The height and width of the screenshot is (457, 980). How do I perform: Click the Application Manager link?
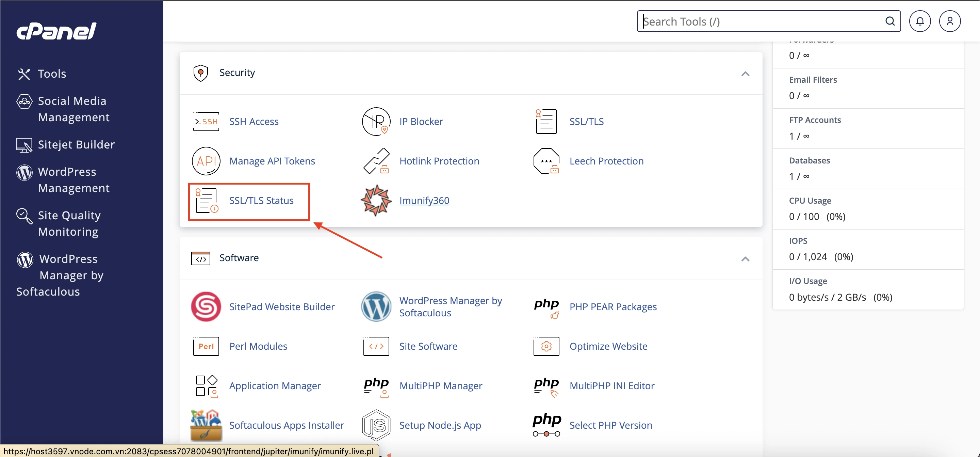(275, 386)
